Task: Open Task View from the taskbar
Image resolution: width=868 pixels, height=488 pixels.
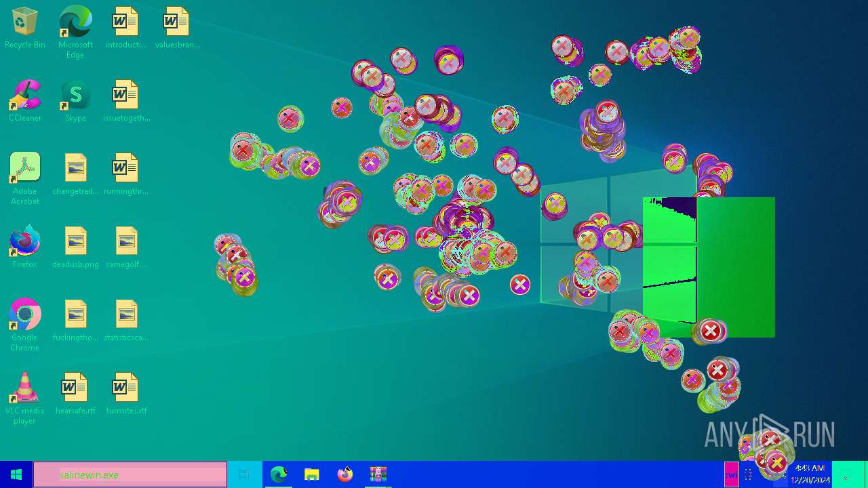Action: point(244,474)
